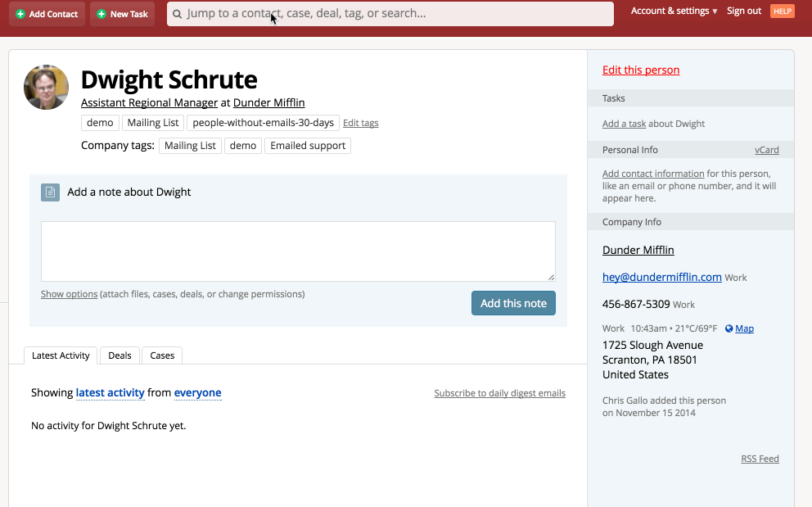
Task: Click the note document icon
Action: click(50, 192)
